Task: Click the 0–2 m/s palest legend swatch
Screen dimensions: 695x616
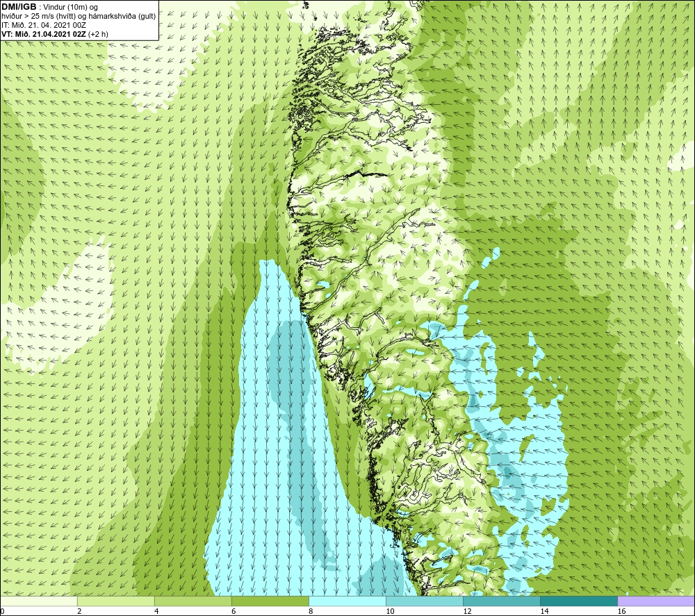Action: 39,601
